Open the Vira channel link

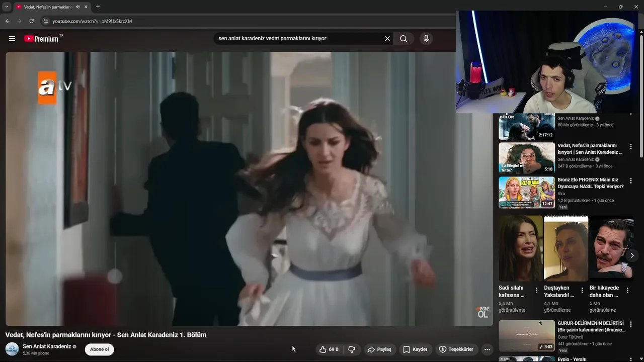(x=561, y=194)
